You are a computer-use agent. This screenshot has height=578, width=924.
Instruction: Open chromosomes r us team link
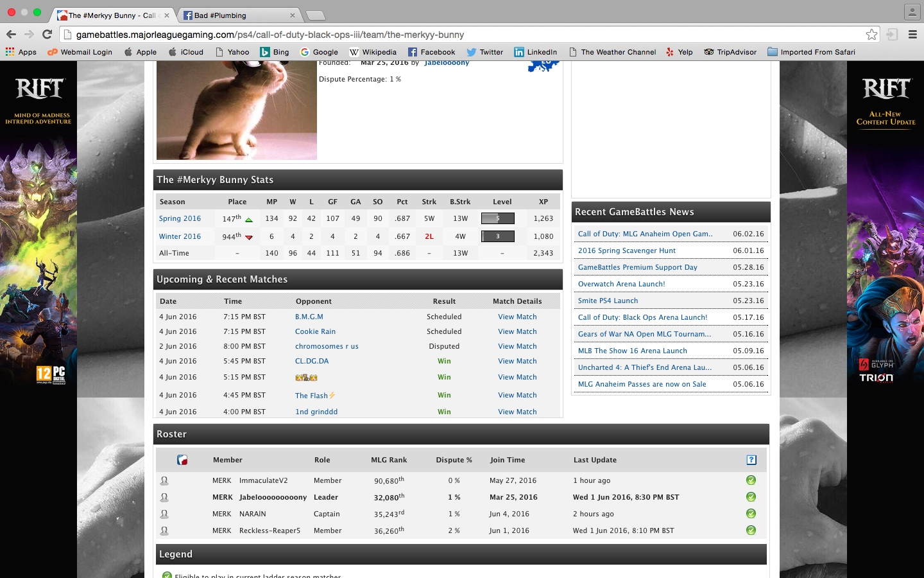pyautogui.click(x=327, y=347)
